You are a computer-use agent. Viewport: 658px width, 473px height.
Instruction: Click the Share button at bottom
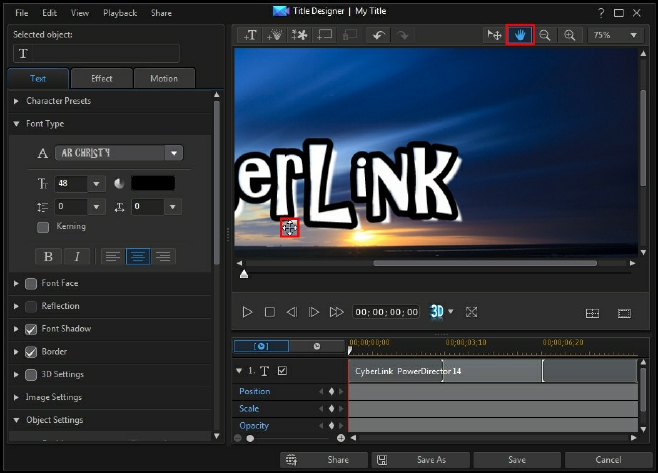[324, 460]
